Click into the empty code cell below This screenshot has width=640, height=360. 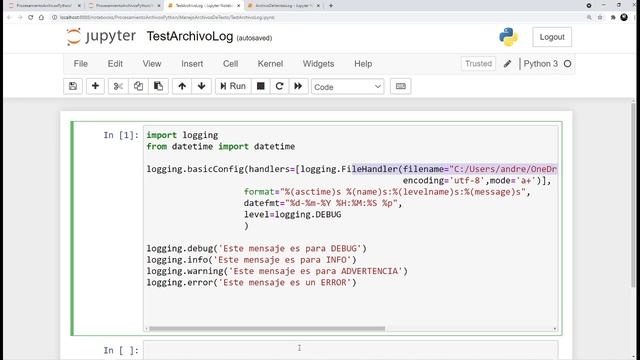pyautogui.click(x=350, y=350)
